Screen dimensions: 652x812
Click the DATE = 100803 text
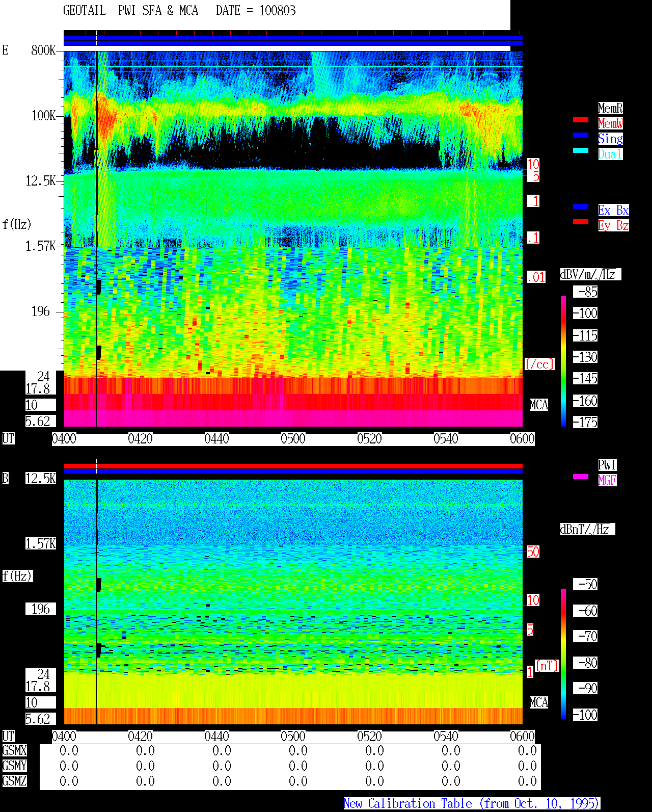click(256, 10)
